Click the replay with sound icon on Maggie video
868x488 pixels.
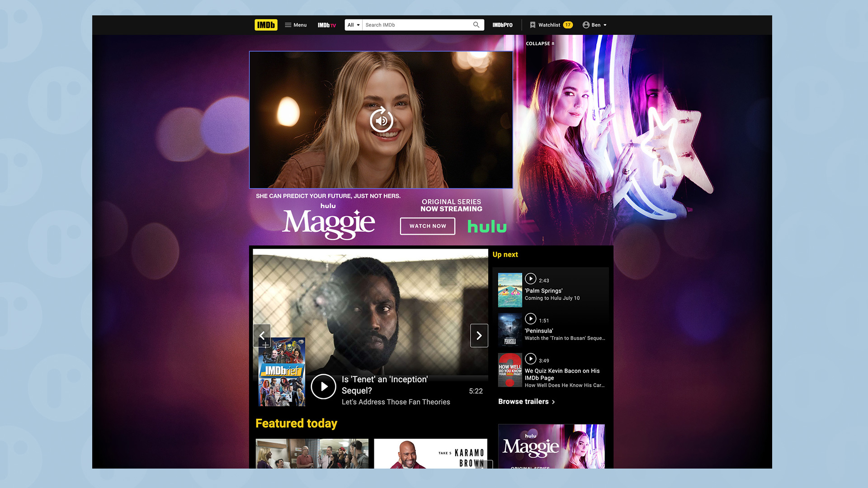(x=381, y=120)
